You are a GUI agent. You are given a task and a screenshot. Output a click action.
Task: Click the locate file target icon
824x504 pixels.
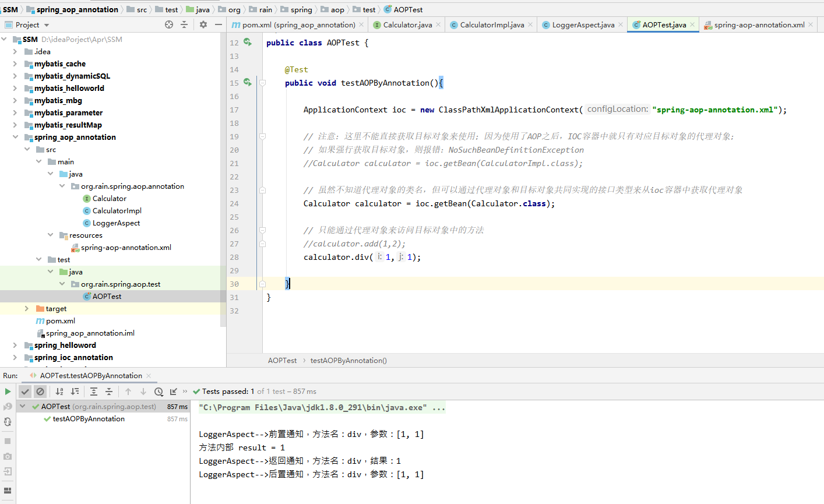pyautogui.click(x=169, y=24)
